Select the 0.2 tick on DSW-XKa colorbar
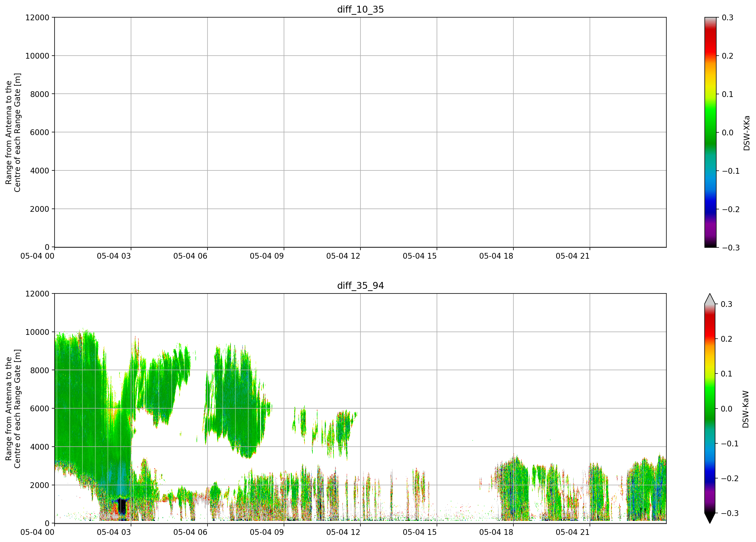The image size is (756, 542). pos(728,56)
